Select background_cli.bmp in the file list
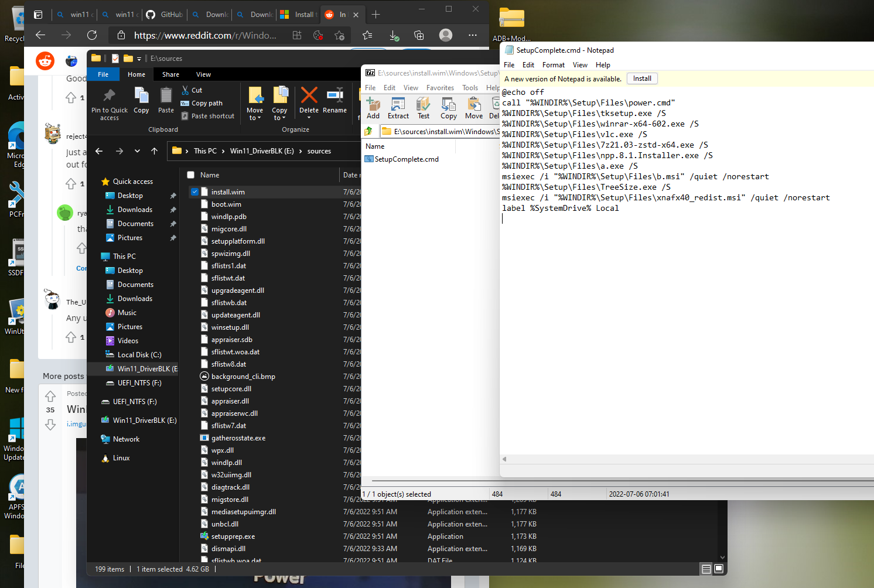Viewport: 874px width, 588px height. 243,377
